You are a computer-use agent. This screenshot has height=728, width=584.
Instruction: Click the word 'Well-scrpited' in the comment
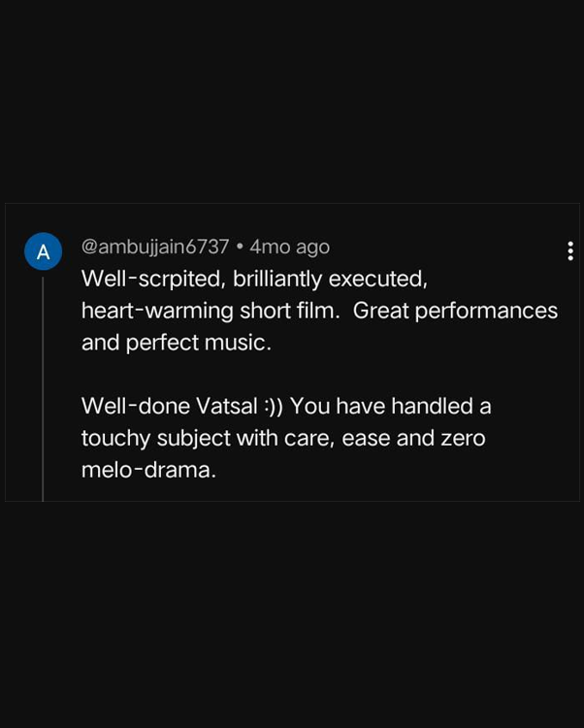click(x=151, y=279)
